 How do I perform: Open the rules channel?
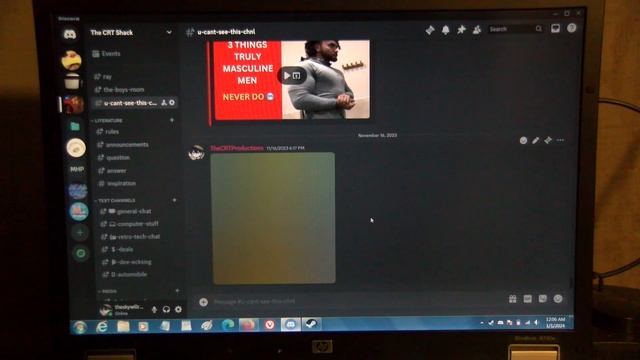[108, 132]
